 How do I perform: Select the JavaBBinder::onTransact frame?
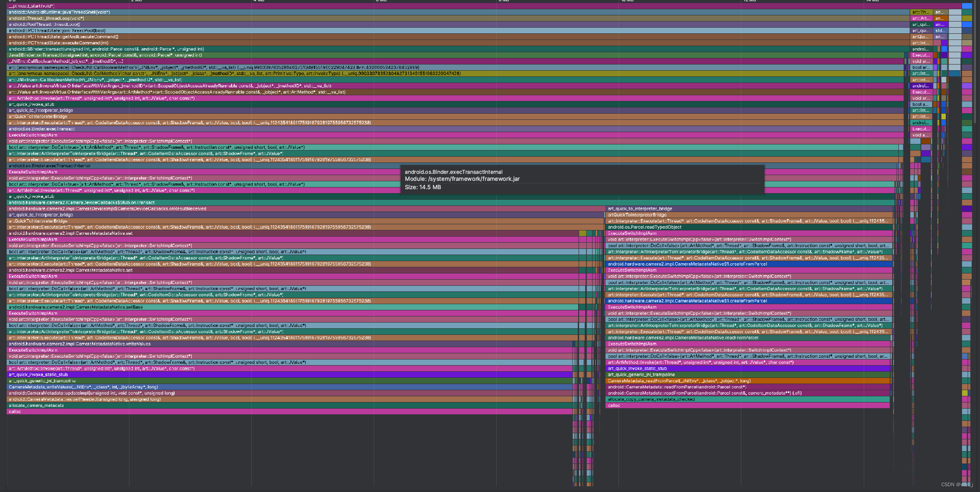[455, 55]
